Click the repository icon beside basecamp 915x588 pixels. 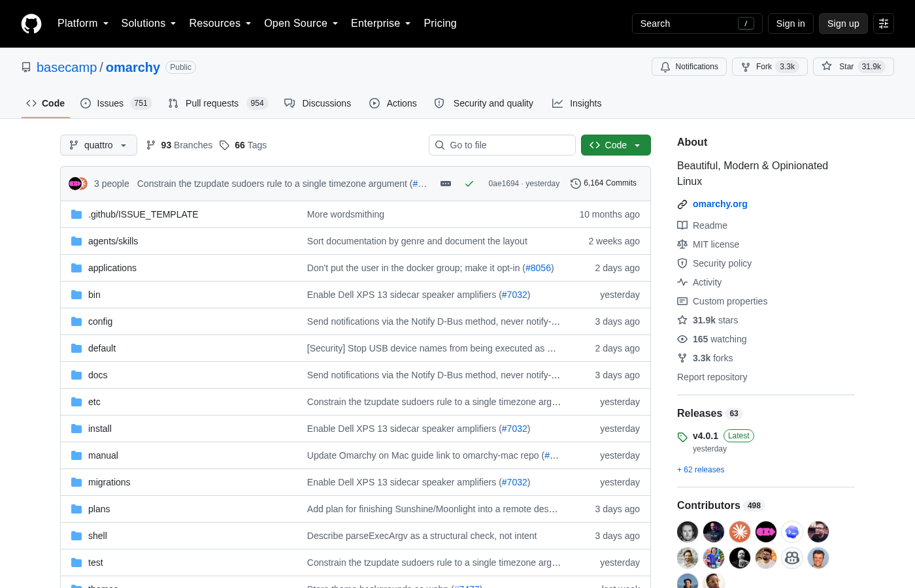pos(26,67)
